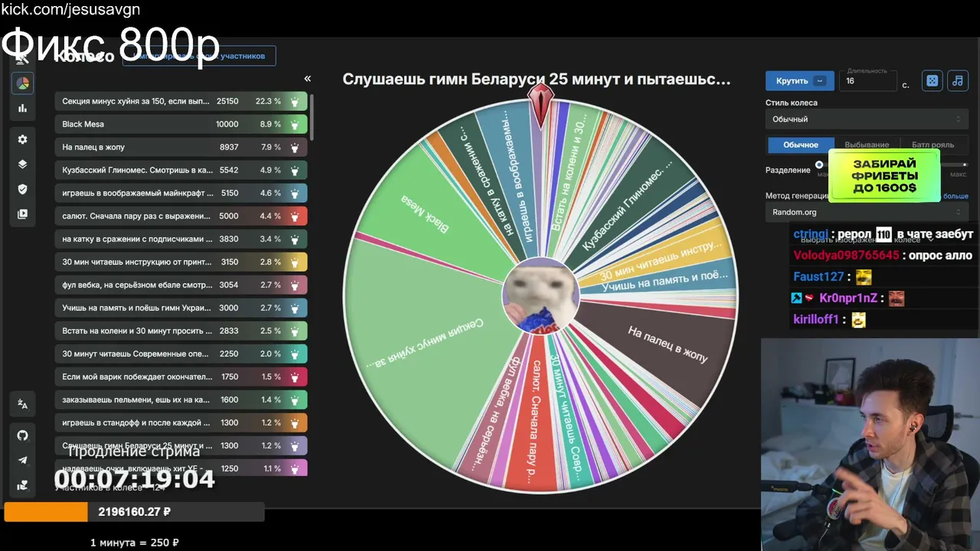Click the dice icon button
Screen dimensions: 980x551
tap(932, 80)
